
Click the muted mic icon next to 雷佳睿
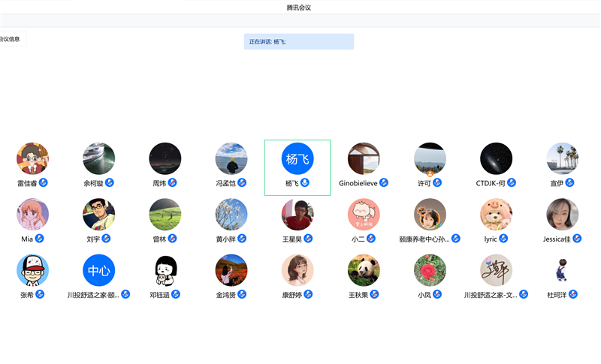pos(44,182)
